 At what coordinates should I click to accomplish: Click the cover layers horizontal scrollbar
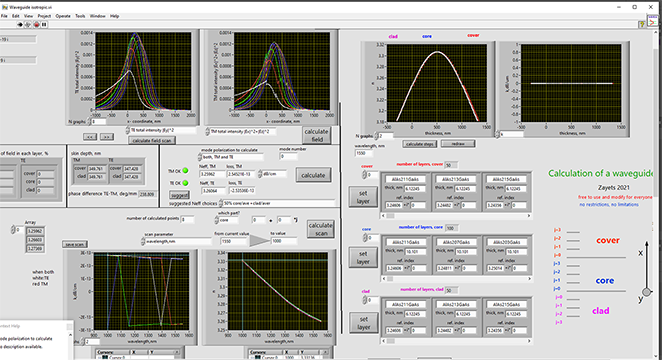(x=456, y=216)
